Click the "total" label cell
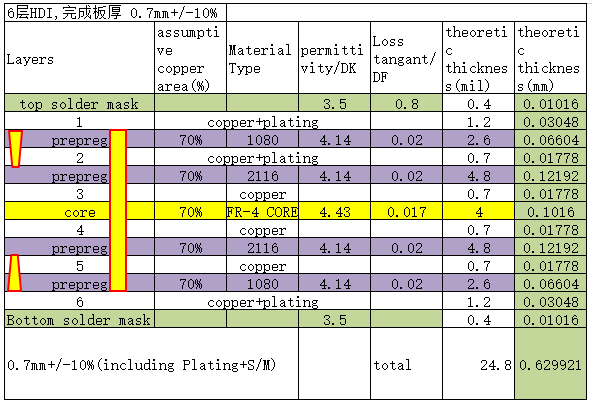The height and width of the screenshot is (403, 592). 406,364
